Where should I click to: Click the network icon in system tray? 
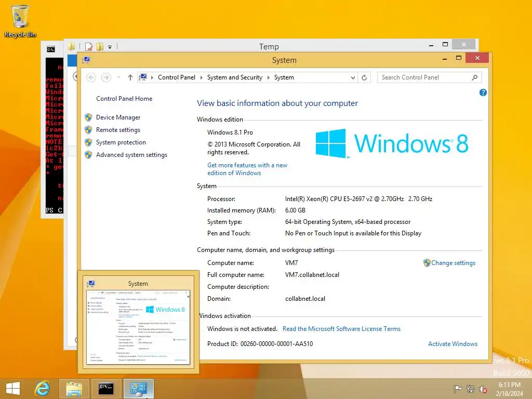(471, 389)
